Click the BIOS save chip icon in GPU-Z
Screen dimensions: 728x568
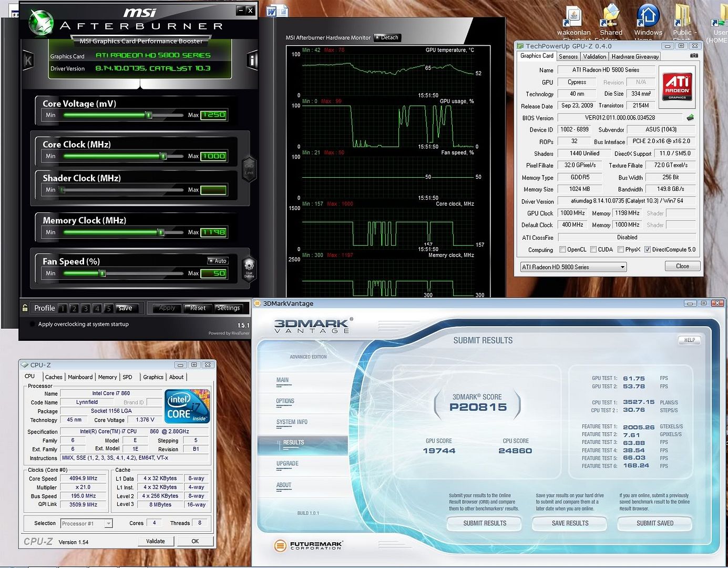click(690, 118)
